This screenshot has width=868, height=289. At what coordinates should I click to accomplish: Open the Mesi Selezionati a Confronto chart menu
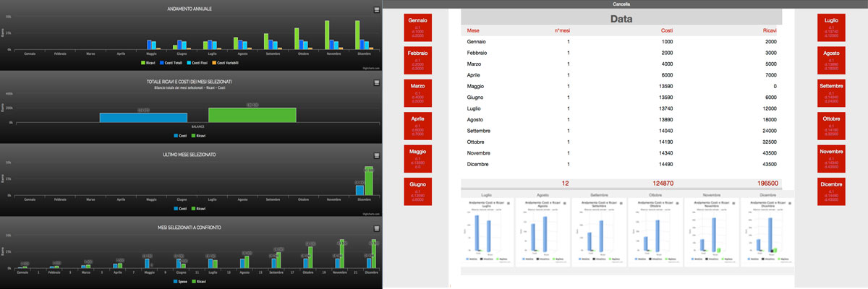tap(376, 228)
